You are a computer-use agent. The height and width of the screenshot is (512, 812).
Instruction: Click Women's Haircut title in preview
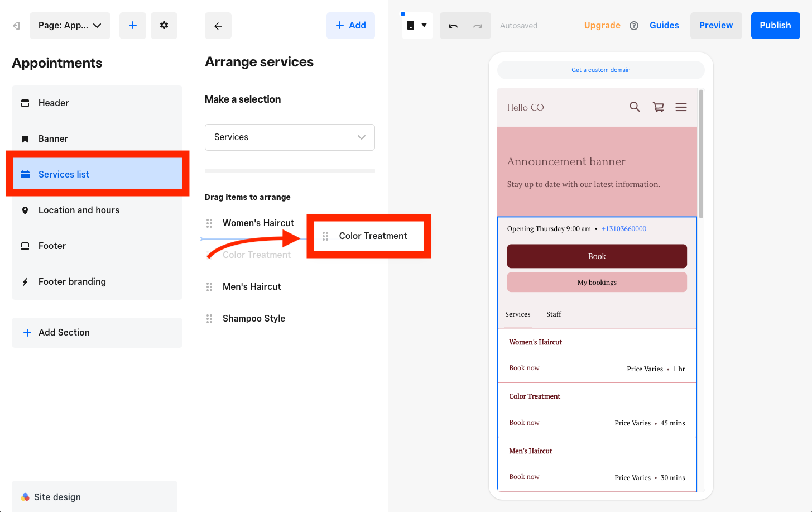[535, 342]
